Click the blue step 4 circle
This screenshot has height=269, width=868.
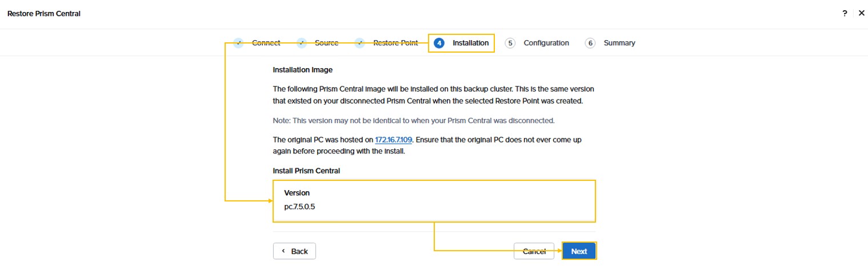point(439,43)
